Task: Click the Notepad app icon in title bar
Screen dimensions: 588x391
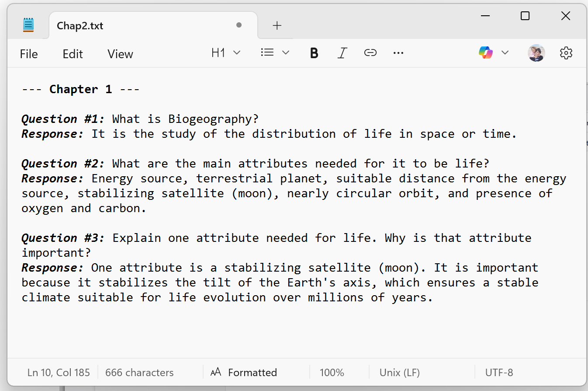Action: (x=28, y=25)
